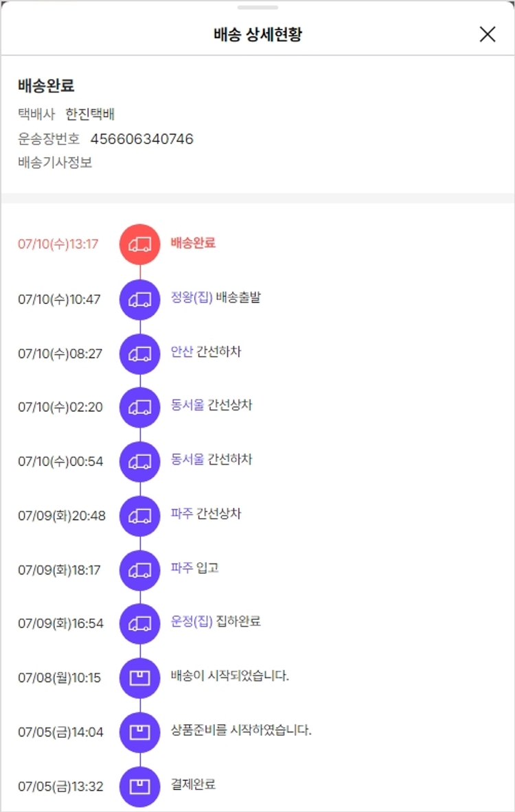Open the 정왕(집) location link
The image size is (515, 812).
[192, 298]
